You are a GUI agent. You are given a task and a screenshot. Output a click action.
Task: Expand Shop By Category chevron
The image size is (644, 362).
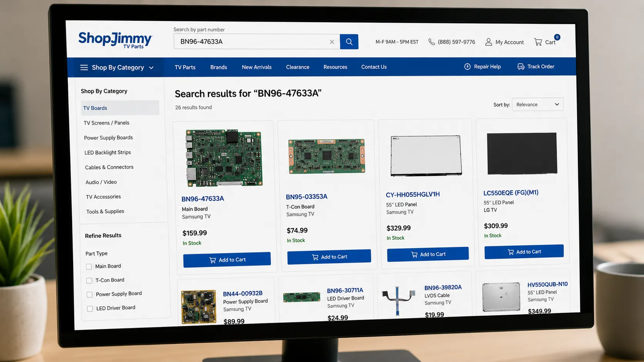click(x=151, y=68)
